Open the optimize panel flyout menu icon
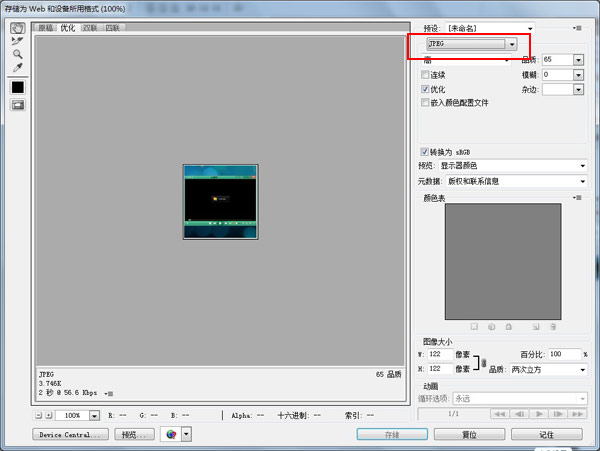The image size is (600, 451). coord(577,28)
